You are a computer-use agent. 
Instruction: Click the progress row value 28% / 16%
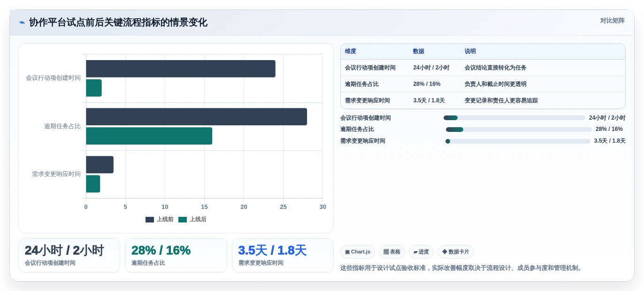609,129
